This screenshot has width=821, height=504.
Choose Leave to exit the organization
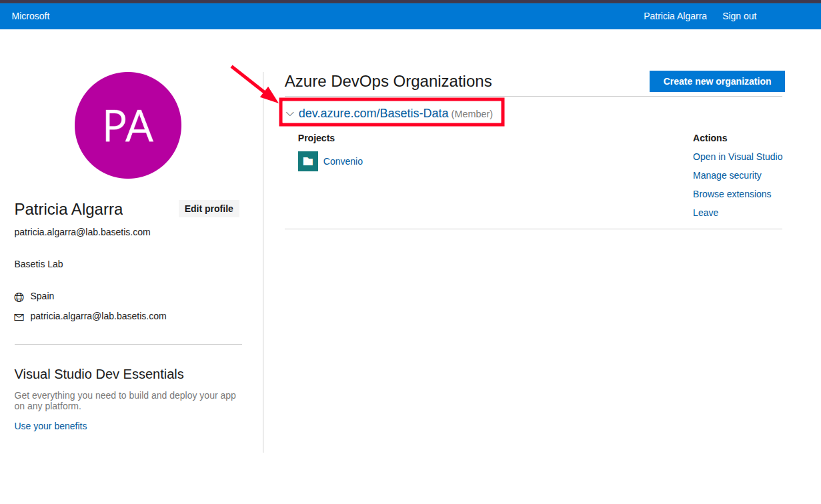(706, 213)
